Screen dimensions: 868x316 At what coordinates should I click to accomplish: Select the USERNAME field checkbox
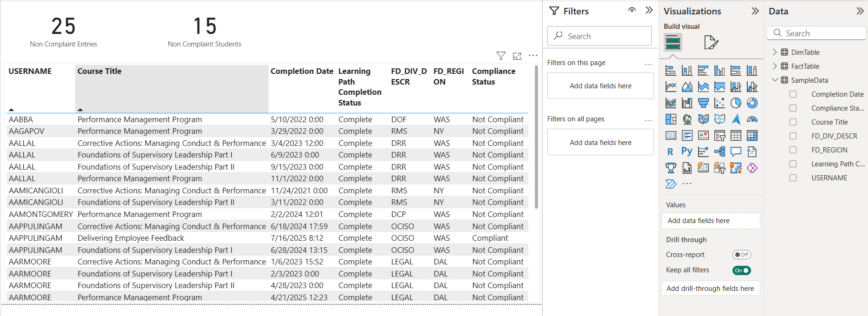click(793, 178)
